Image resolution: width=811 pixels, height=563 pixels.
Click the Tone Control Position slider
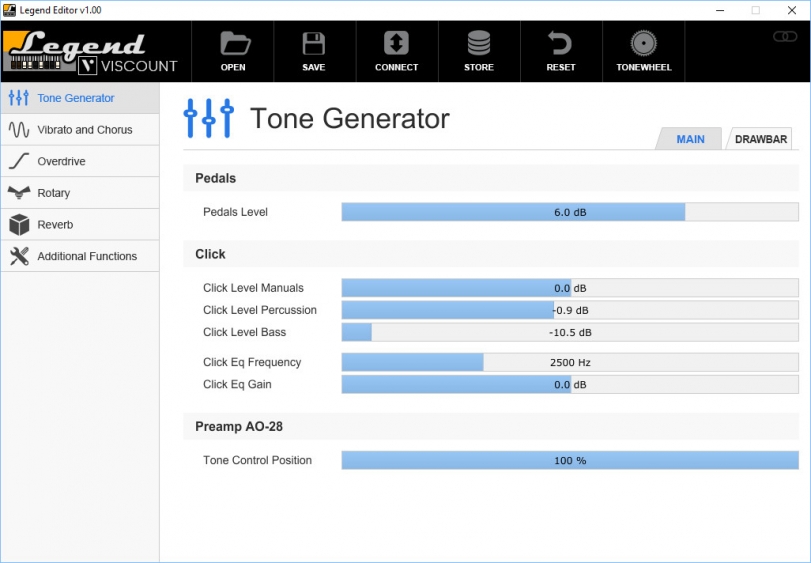[570, 460]
